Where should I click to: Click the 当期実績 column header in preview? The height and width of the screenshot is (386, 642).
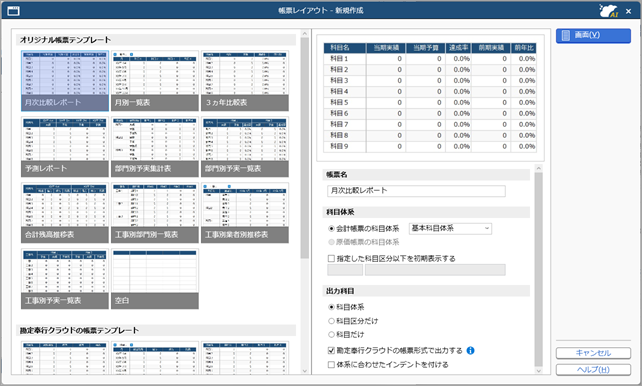coord(386,48)
